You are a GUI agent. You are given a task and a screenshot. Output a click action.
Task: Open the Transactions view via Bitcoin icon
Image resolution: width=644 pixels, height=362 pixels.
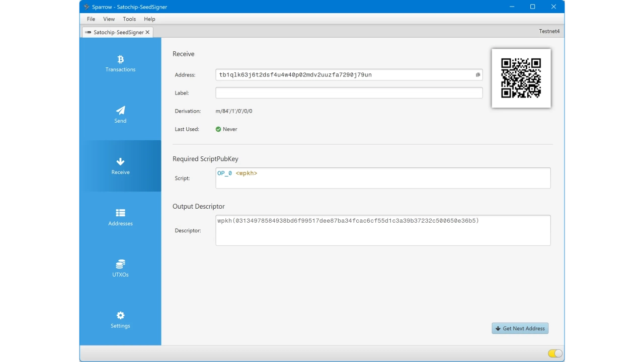(120, 59)
